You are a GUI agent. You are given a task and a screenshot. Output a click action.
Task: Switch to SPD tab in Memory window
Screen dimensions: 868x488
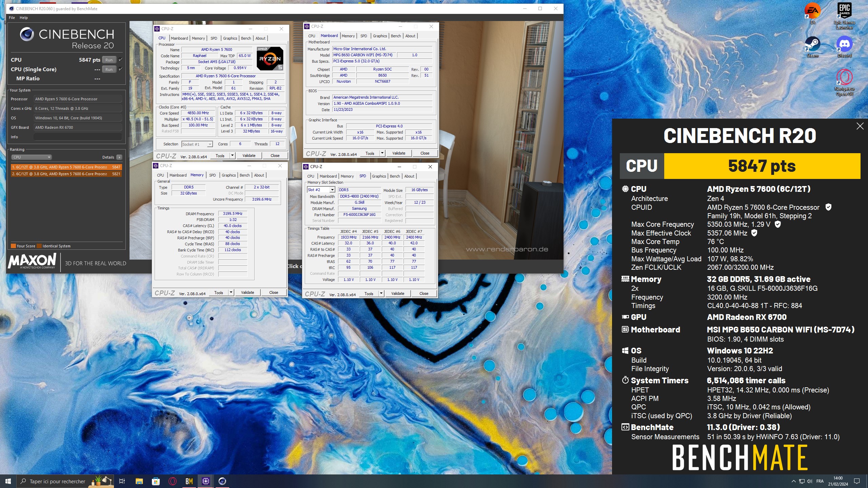pos(212,175)
